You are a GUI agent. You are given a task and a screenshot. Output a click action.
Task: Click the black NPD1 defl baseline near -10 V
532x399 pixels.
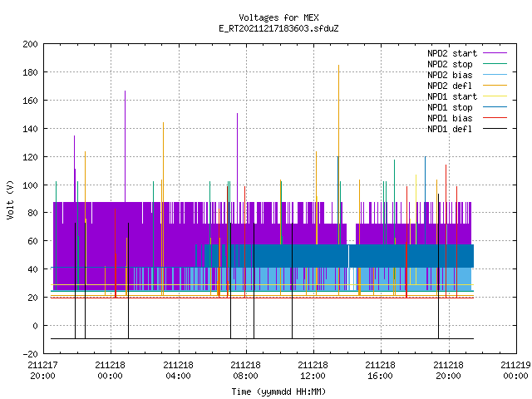262,338
